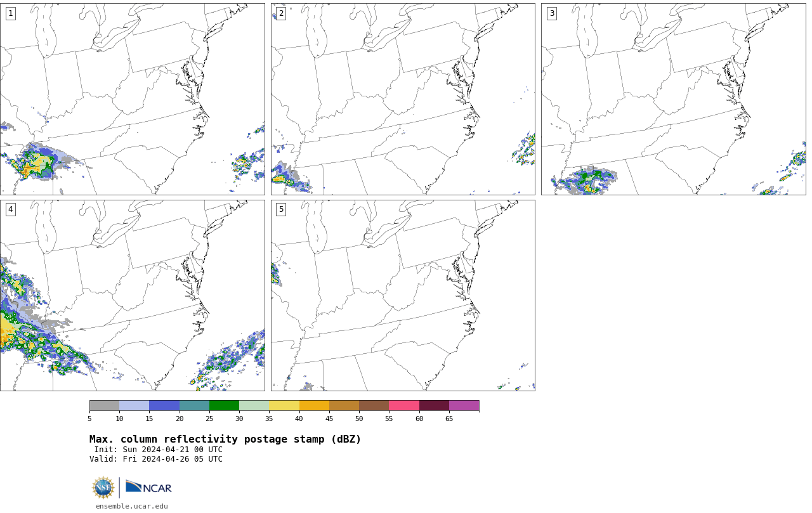Click the Valid: Fri 2024-04-26 05 UTC text

tap(156, 459)
